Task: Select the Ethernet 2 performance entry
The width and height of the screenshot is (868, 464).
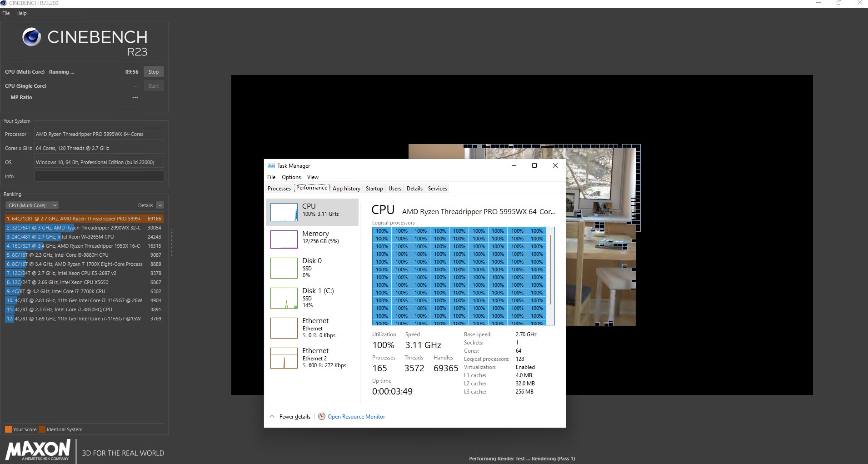Action: pos(312,358)
